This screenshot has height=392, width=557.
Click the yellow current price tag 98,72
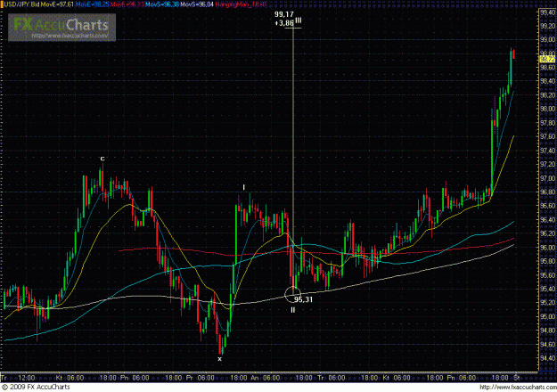(547, 60)
